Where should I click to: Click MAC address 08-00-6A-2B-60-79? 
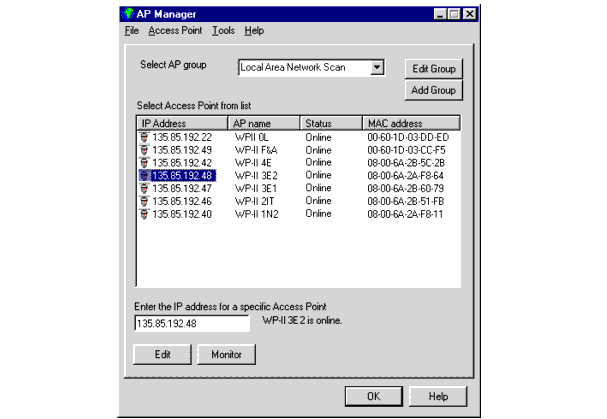click(x=405, y=188)
